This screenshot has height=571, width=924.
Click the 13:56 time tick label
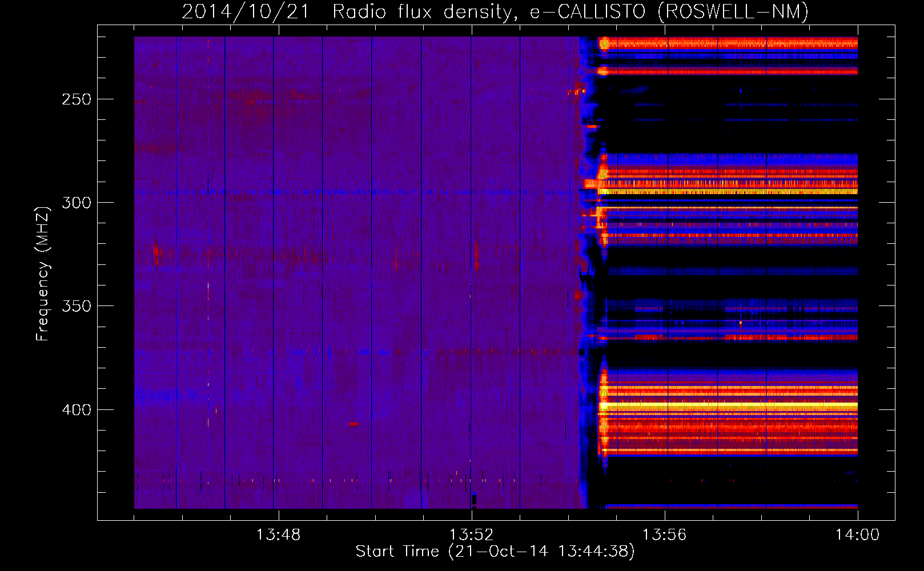coord(664,535)
